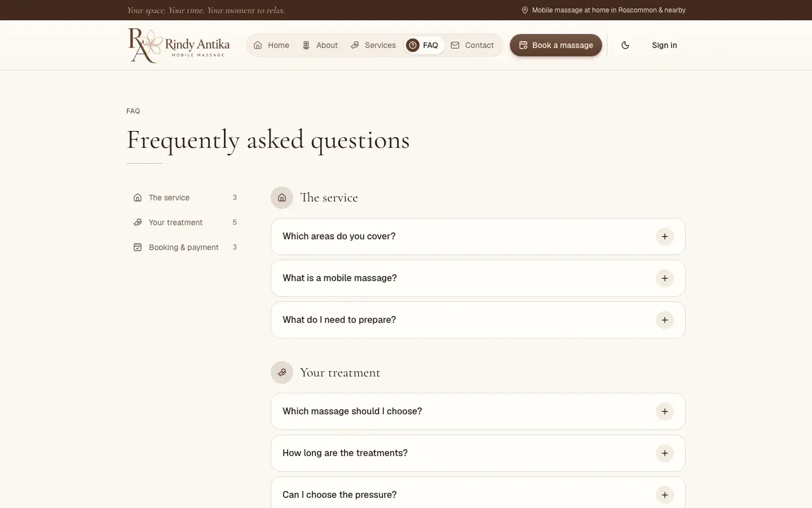Toggle dark mode with the moon icon

(x=625, y=45)
